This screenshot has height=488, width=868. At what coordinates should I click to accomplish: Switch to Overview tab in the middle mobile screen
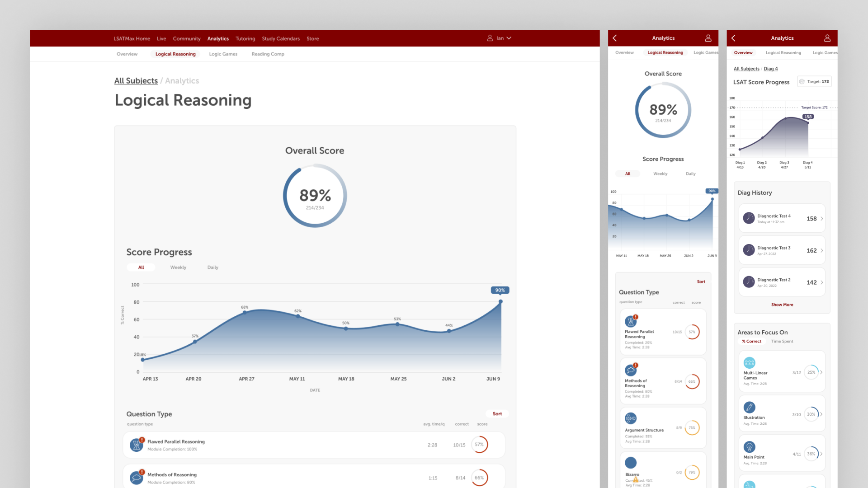[624, 53]
